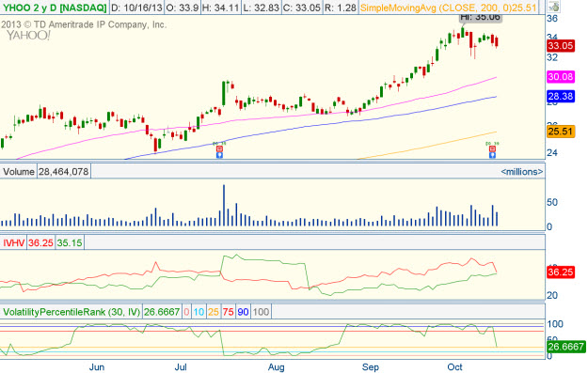Click the open price O: 33.9
The height and width of the screenshot is (373, 588).
click(x=183, y=8)
